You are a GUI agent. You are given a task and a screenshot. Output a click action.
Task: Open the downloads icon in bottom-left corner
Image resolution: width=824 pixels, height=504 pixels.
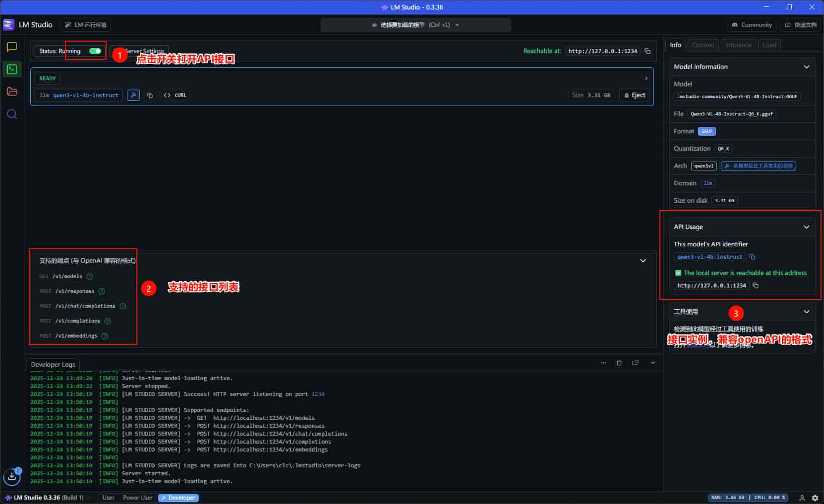coord(12,477)
